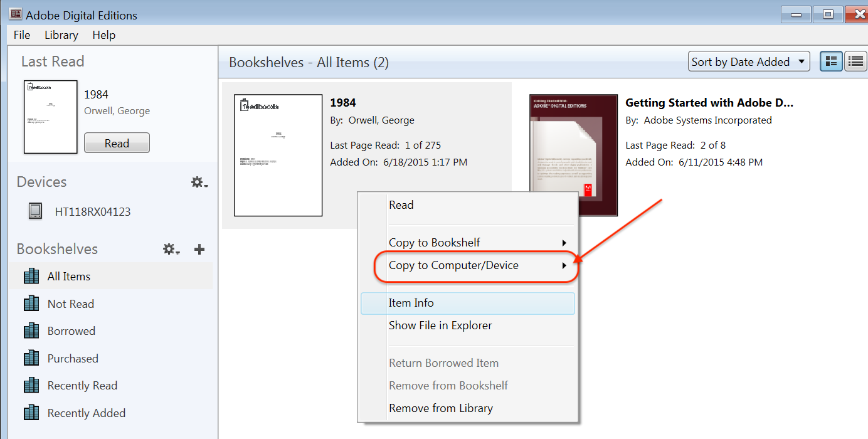Choose Copy to Computer/Device menu entry
This screenshot has width=868, height=439.
tap(467, 265)
